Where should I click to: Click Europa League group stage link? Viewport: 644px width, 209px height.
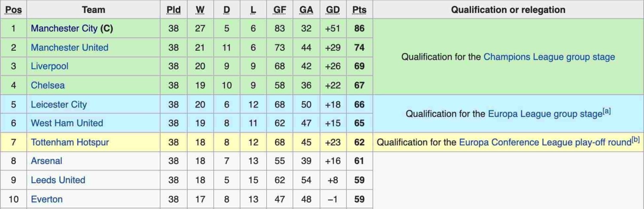(x=545, y=114)
